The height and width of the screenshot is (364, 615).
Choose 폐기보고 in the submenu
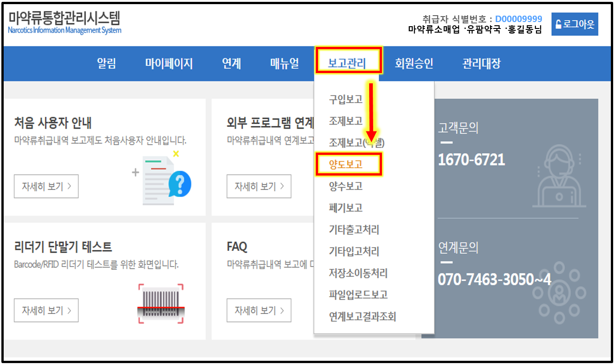coord(346,208)
